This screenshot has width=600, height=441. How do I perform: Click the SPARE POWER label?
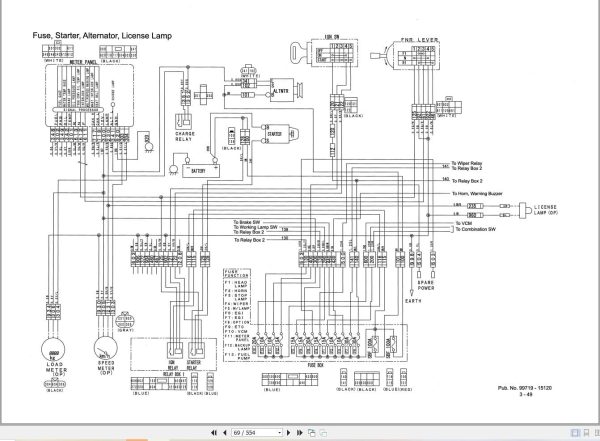click(426, 285)
